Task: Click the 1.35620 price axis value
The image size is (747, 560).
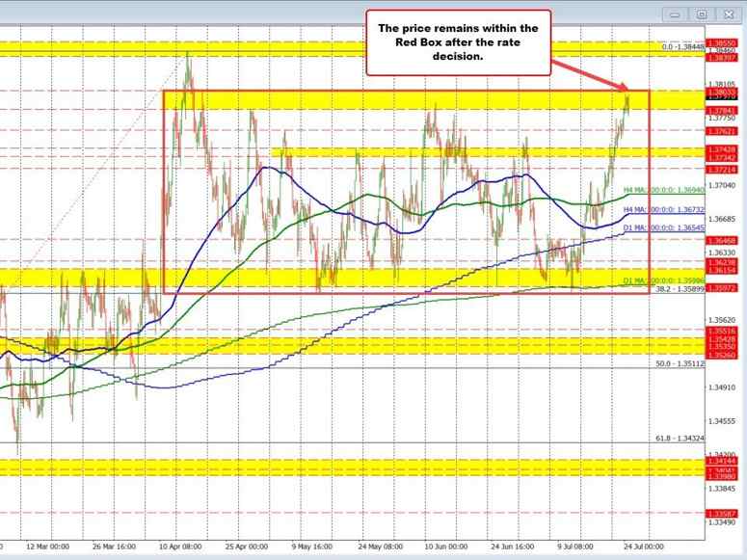Action: [x=722, y=320]
